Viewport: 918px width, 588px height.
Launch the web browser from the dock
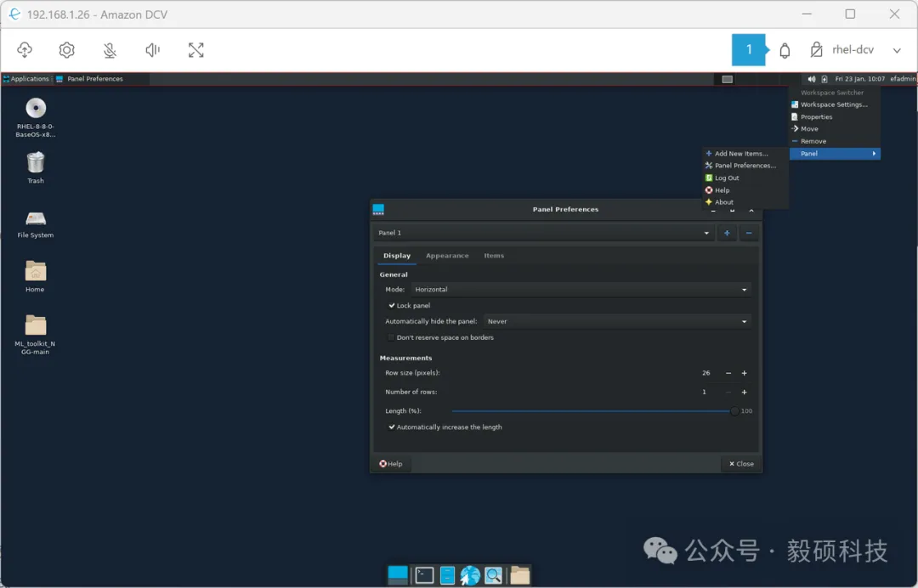[x=470, y=575]
